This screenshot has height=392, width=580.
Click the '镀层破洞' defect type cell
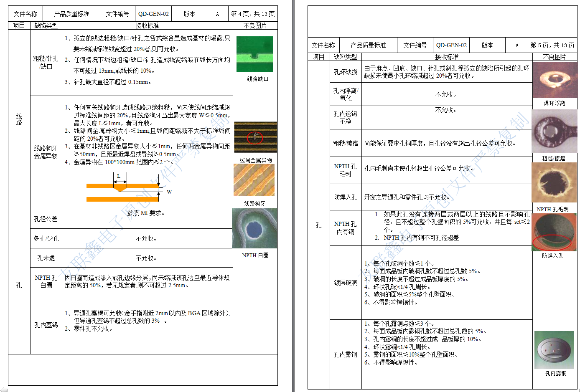[346, 283]
